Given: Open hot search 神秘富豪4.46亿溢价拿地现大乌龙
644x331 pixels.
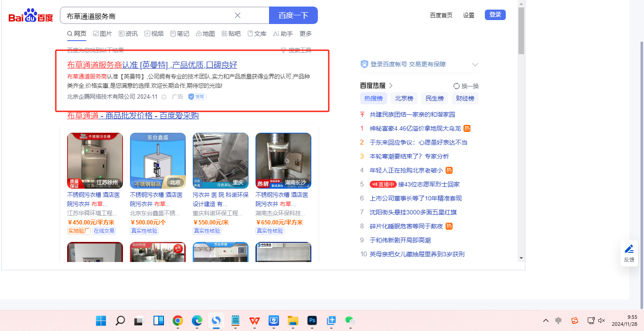Looking at the screenshot, I should tap(415, 128).
